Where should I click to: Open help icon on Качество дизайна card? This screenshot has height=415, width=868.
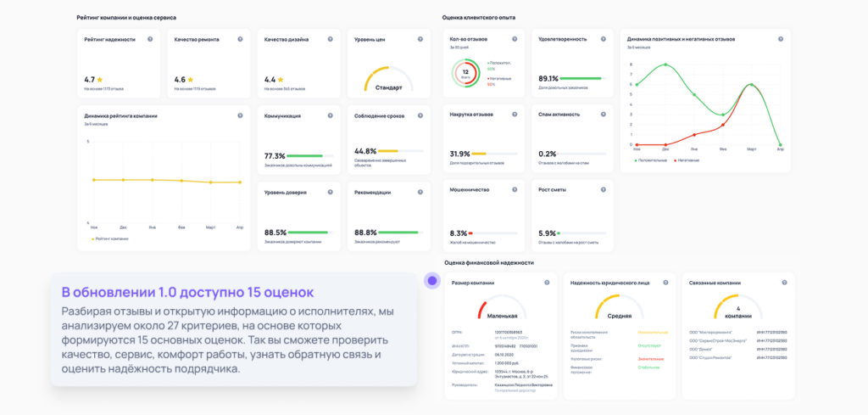pyautogui.click(x=330, y=39)
